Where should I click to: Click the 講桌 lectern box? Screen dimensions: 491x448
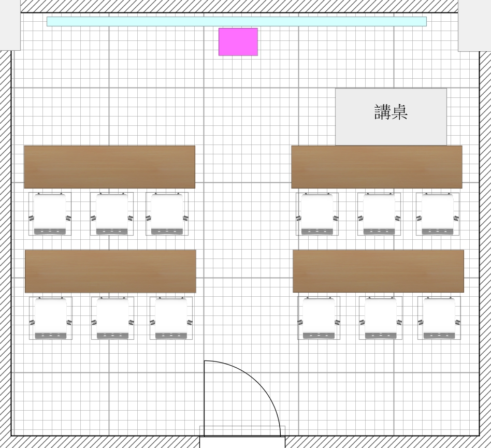coord(391,117)
